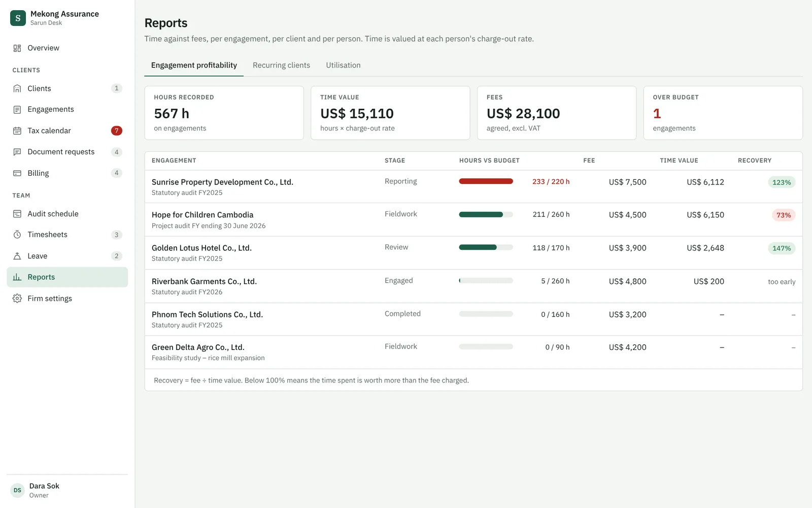Open Firm settings page
Image resolution: width=812 pixels, height=508 pixels.
67,298
